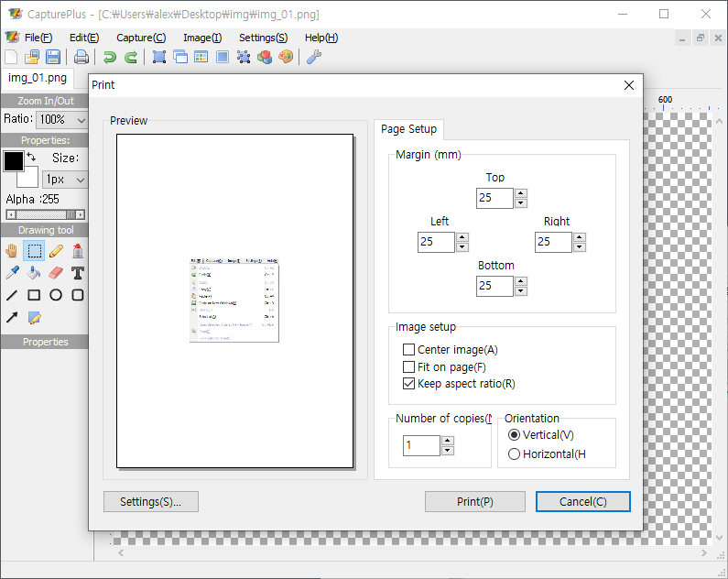This screenshot has width=728, height=579.
Task: Select the Hand pan tool
Action: (12, 250)
